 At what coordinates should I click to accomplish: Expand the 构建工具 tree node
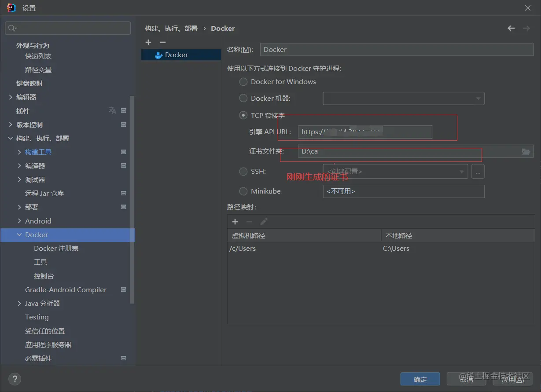coord(19,152)
